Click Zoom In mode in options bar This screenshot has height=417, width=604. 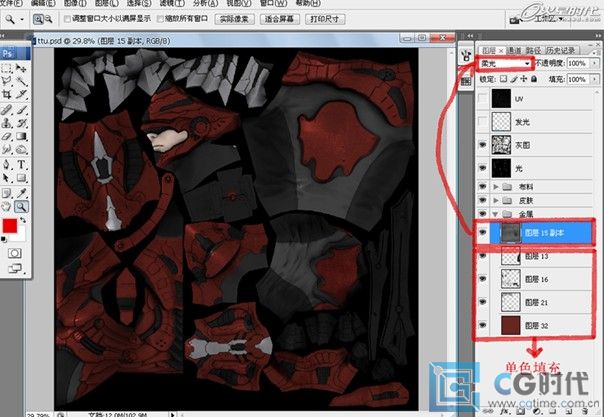38,19
